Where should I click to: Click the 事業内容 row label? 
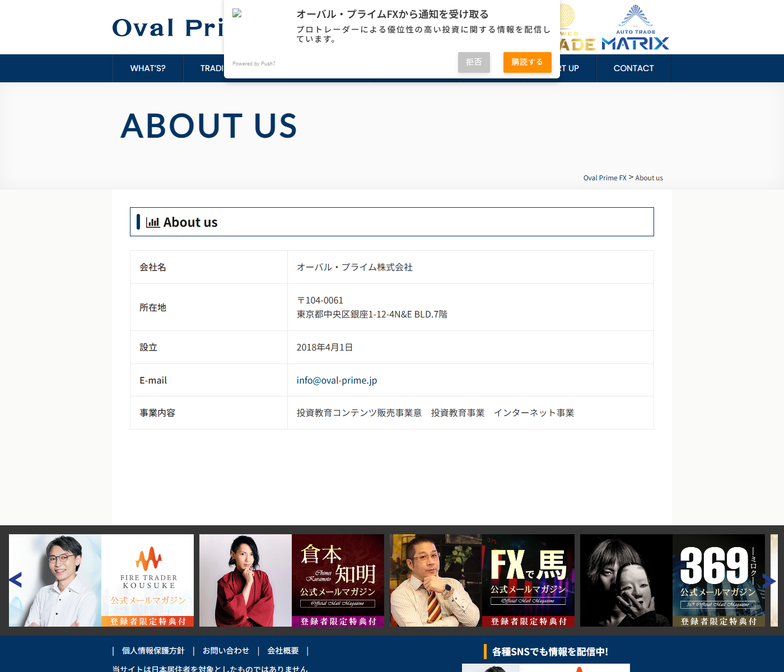pyautogui.click(x=157, y=413)
